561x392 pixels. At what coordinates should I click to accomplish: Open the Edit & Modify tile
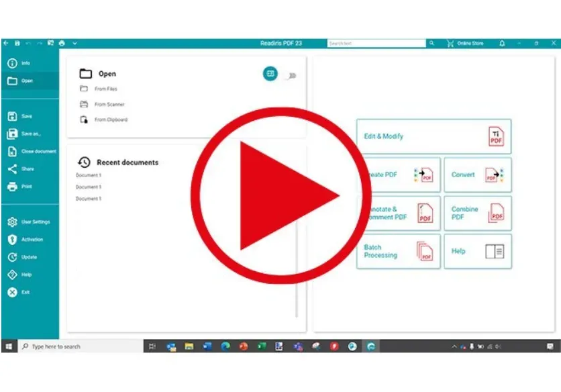click(433, 136)
